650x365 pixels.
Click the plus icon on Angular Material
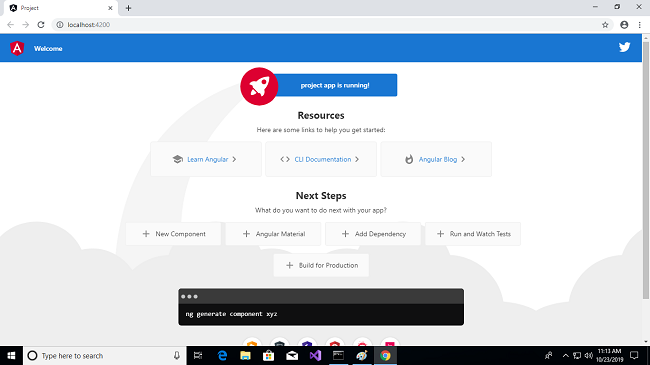[x=246, y=234]
